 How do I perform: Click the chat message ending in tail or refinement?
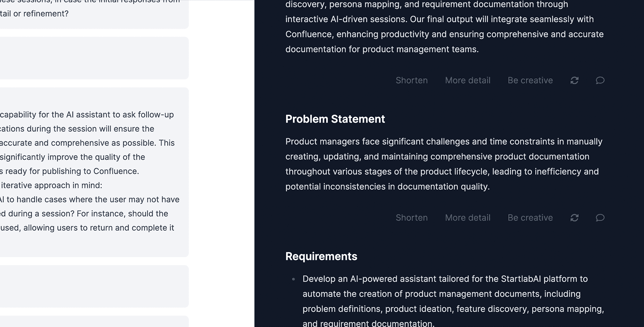tap(94, 14)
